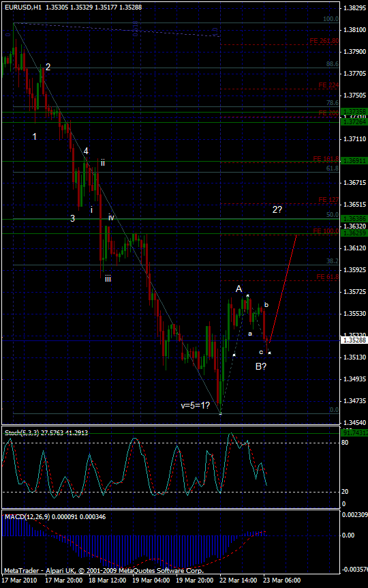
Task: Select the Stoch(5,3,3) indicator title
Action: pos(46,432)
